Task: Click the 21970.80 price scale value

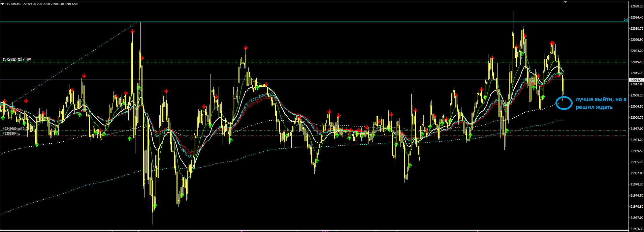Action: 637,207
